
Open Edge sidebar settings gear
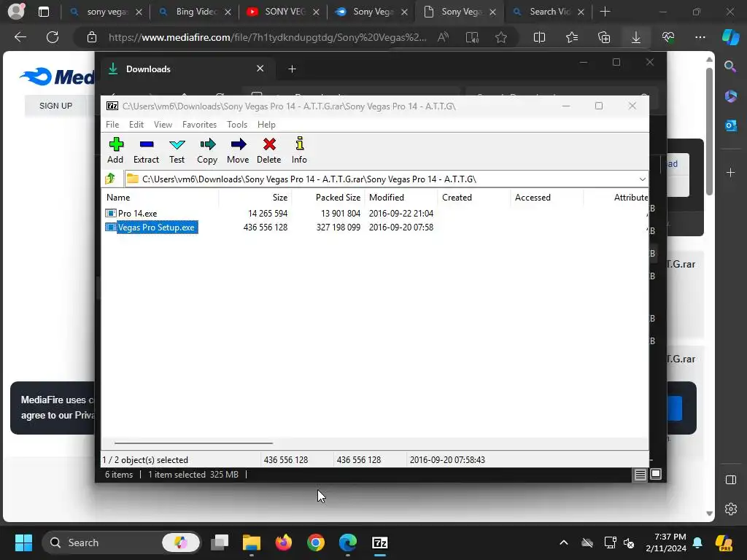point(730,509)
